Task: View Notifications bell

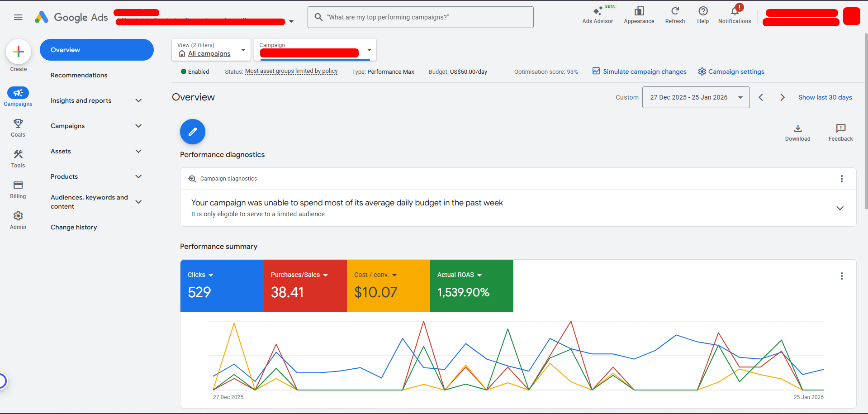Action: (735, 15)
